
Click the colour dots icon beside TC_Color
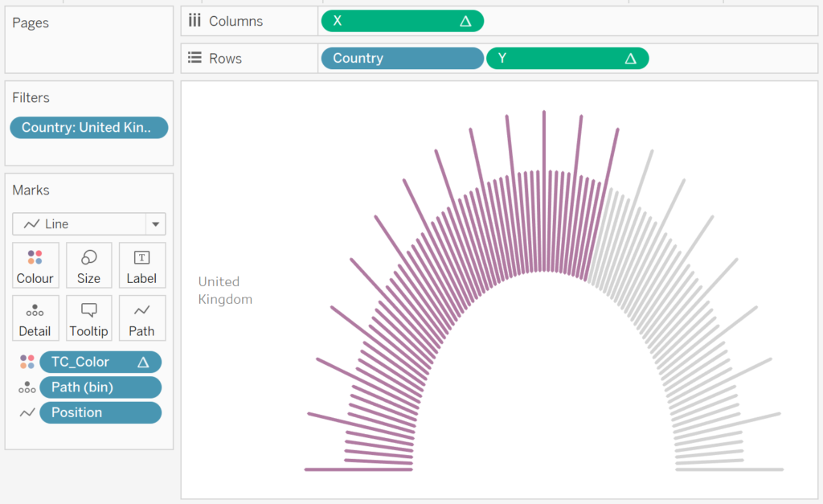[27, 362]
